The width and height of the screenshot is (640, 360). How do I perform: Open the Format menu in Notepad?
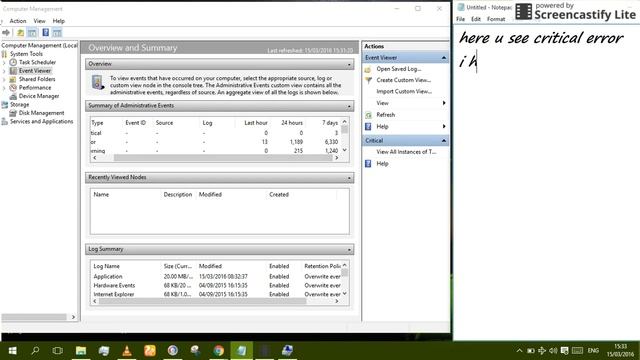pos(496,19)
